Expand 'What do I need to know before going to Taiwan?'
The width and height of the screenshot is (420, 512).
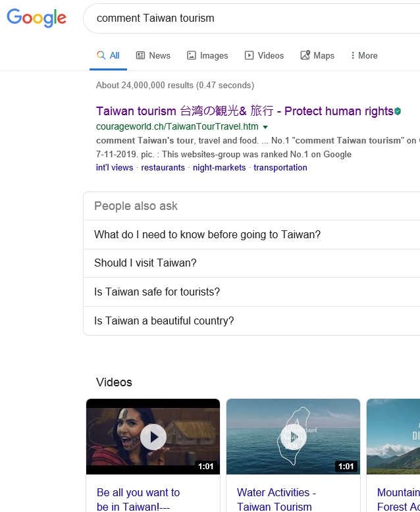207,235
